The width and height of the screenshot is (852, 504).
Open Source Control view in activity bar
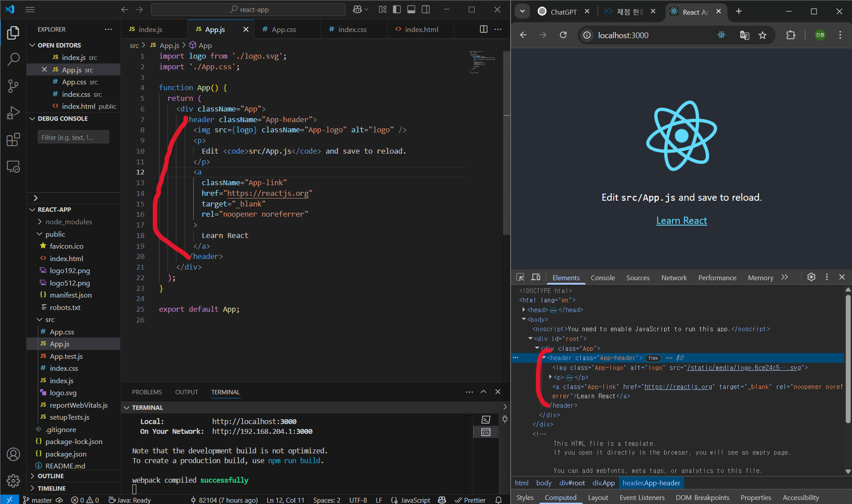(x=13, y=86)
